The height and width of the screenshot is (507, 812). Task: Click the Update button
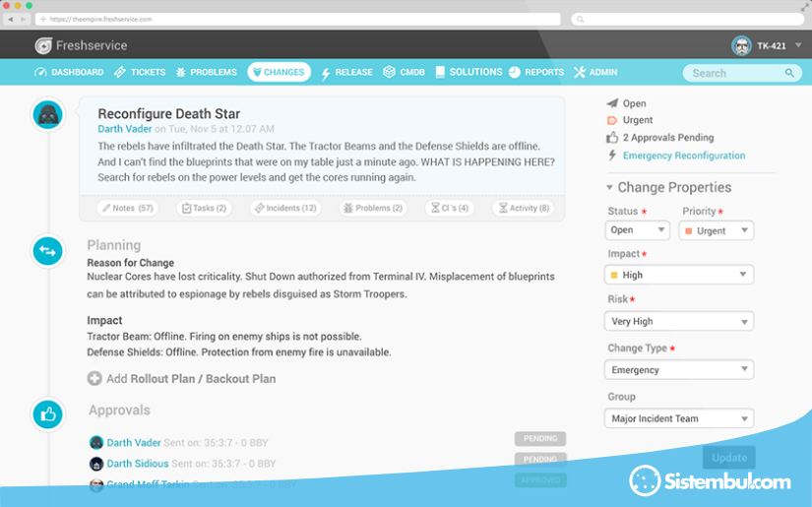click(729, 458)
